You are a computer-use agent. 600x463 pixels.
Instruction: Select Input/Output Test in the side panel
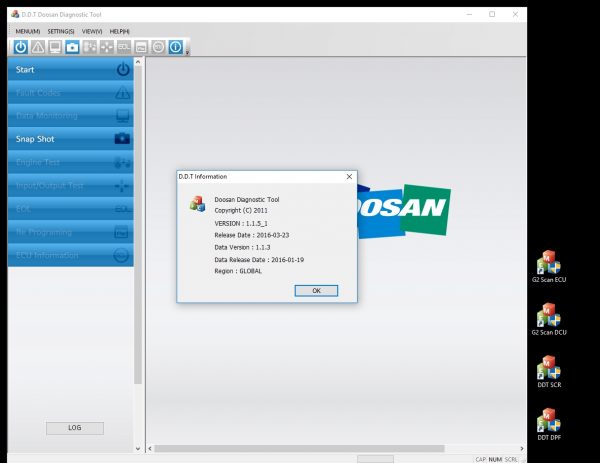[x=70, y=186]
